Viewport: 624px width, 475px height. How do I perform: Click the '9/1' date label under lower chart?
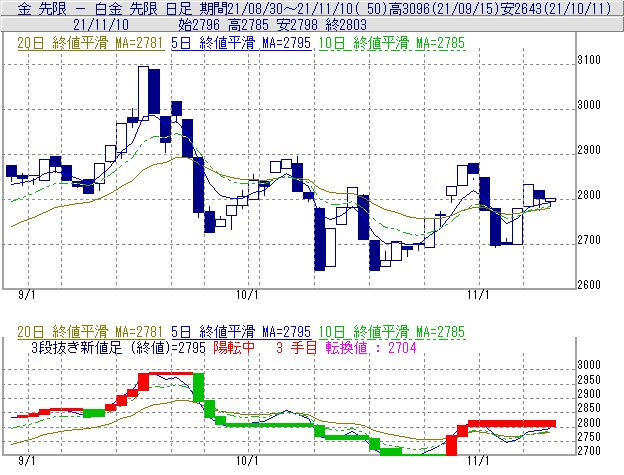[27, 461]
